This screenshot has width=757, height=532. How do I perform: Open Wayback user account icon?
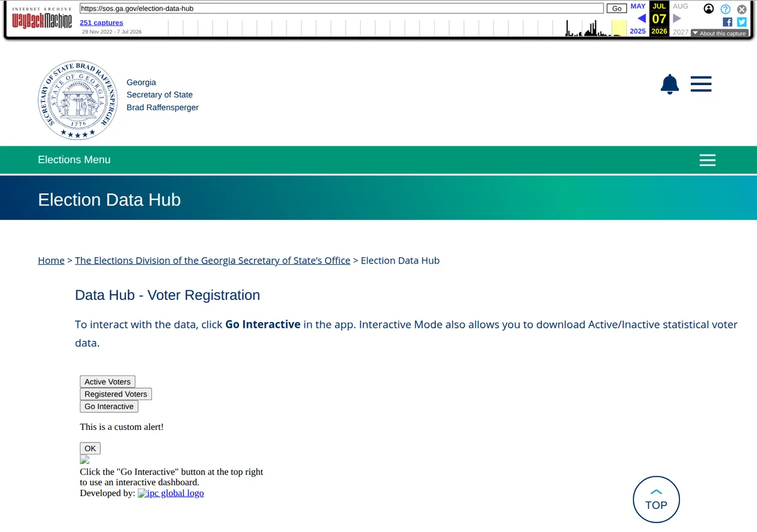[709, 9]
